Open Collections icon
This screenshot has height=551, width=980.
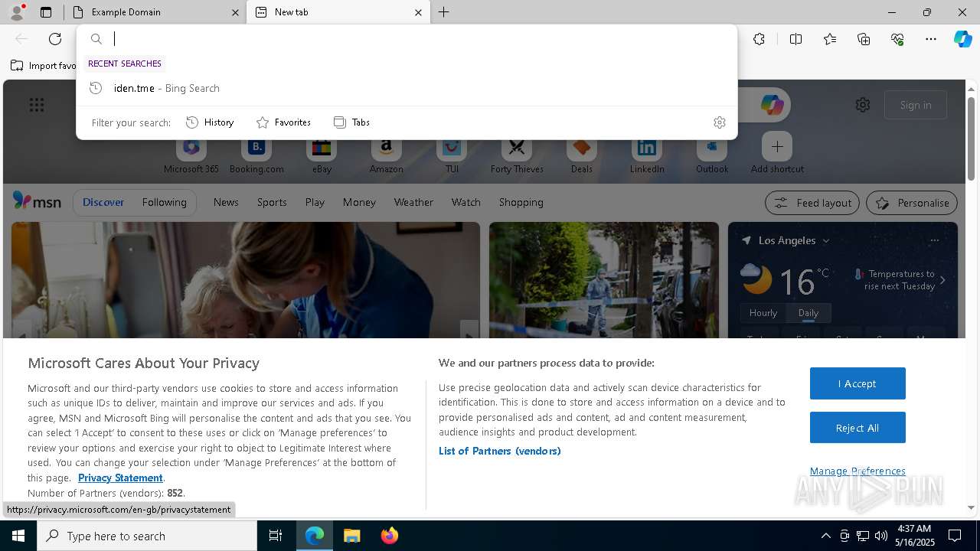coord(864,39)
